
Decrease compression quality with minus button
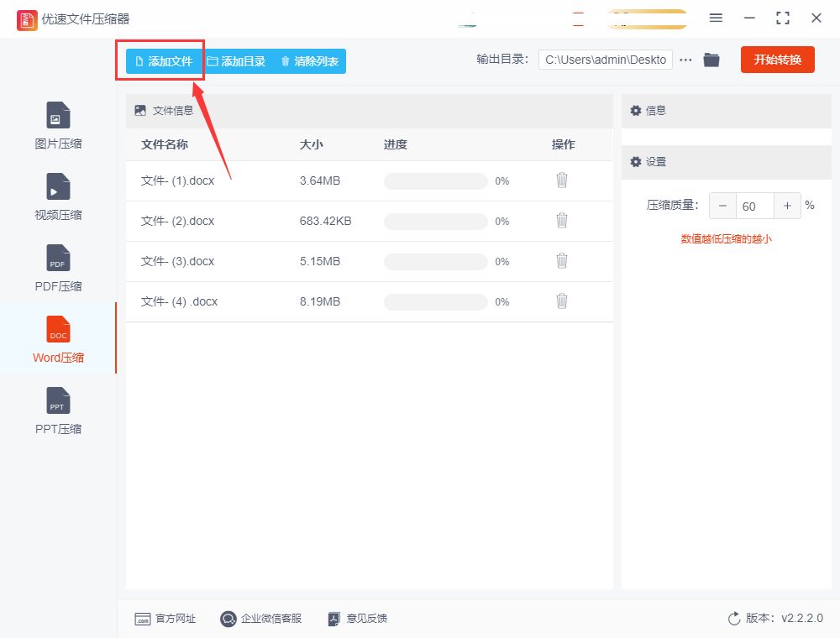point(722,206)
